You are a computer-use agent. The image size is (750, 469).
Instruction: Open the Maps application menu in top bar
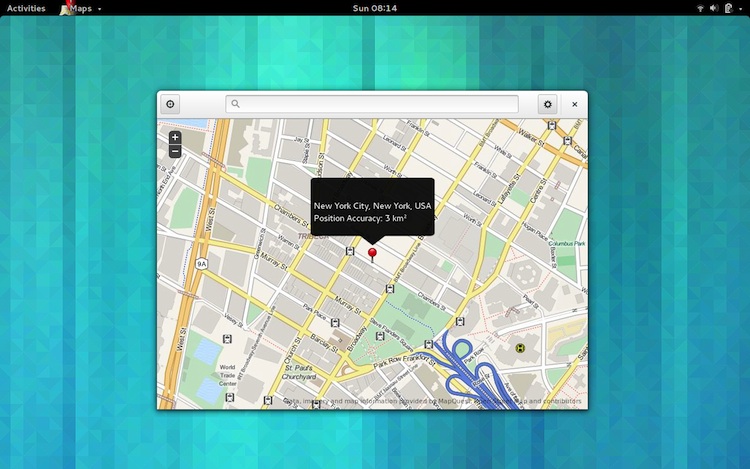[80, 8]
